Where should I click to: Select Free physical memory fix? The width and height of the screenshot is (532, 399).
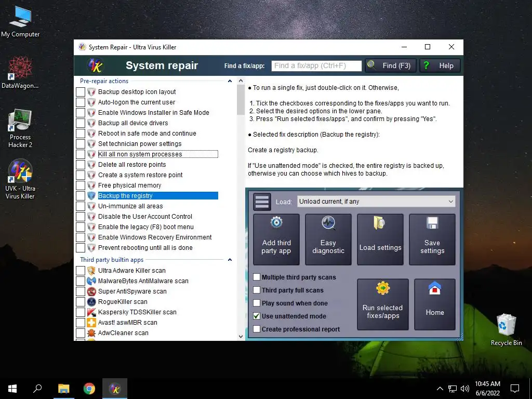pos(129,185)
